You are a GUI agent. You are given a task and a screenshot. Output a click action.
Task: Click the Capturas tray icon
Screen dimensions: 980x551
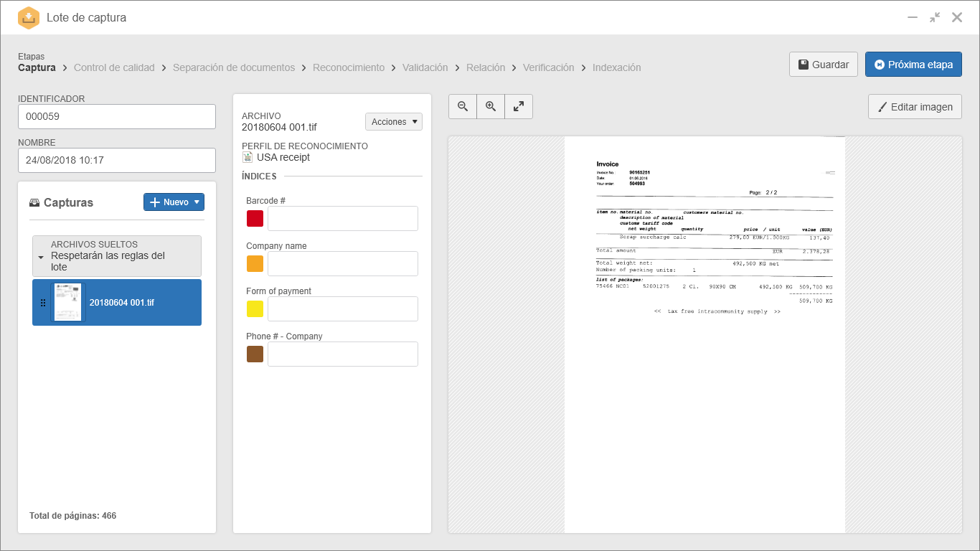coord(34,202)
